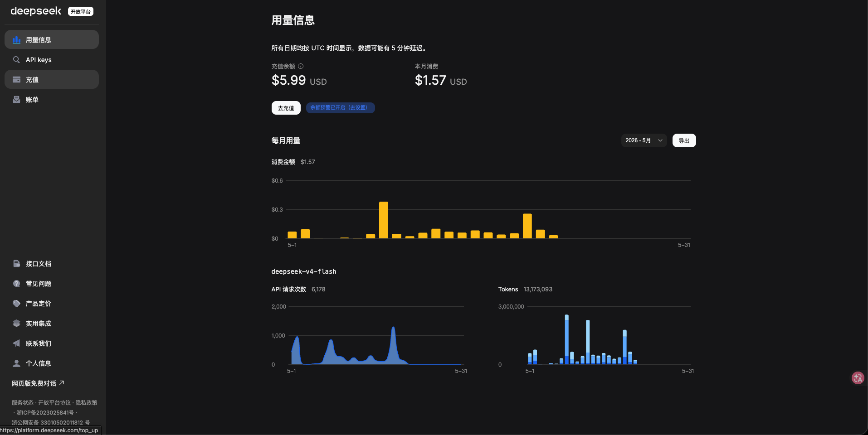The image size is (868, 435).
Task: Click the magnifier icon beside API keys
Action: coord(16,60)
